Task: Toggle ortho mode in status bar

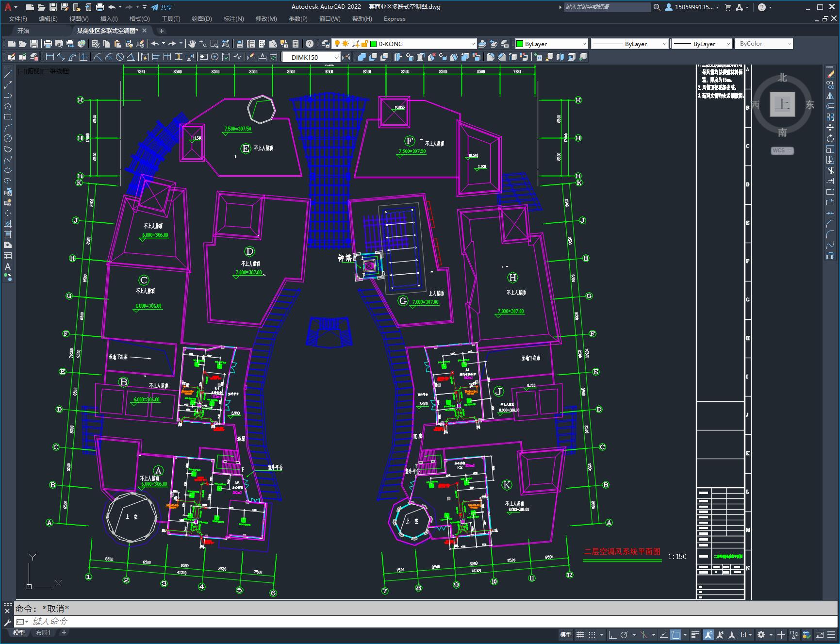Action: click(x=612, y=634)
